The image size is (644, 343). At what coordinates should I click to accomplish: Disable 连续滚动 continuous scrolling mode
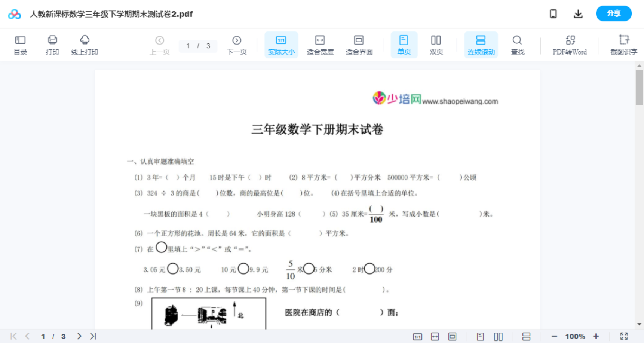(x=481, y=45)
